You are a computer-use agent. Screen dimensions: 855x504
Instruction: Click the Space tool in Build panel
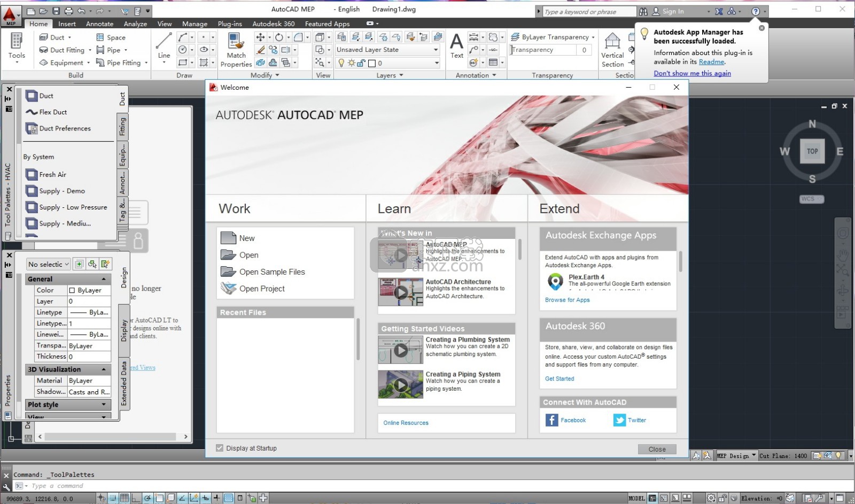point(111,37)
